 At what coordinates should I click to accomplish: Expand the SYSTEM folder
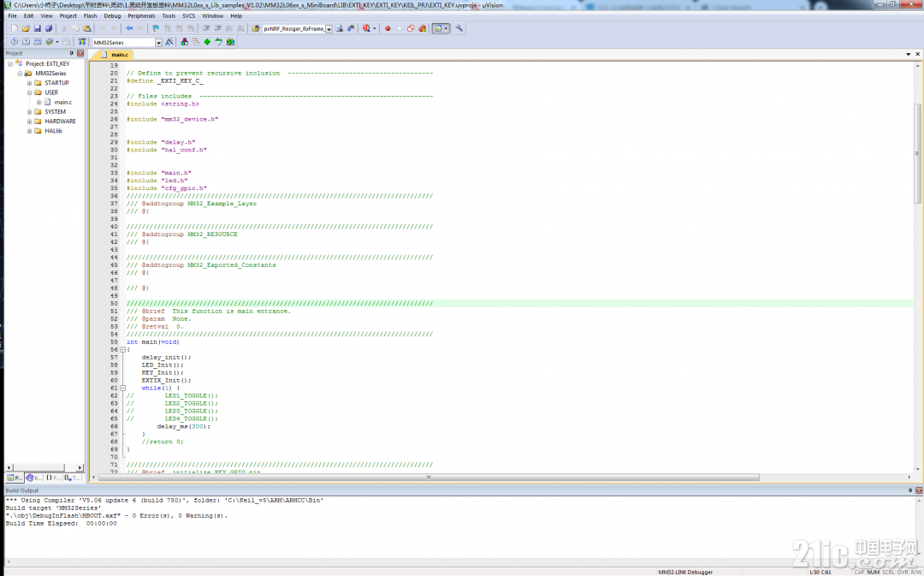pyautogui.click(x=29, y=112)
